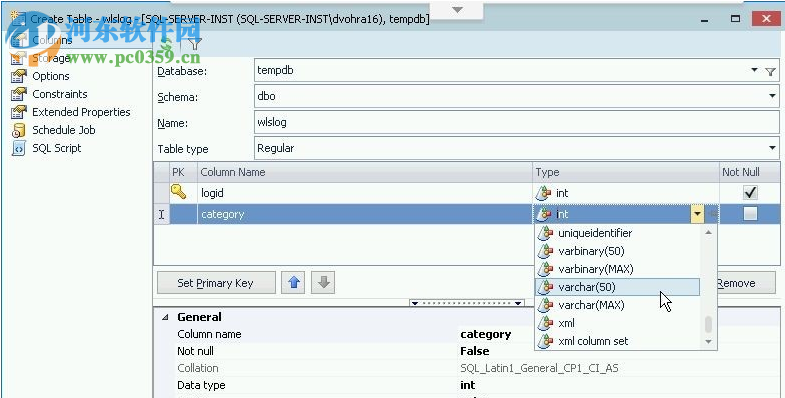Open the Schema dropdown showing dbo
785x398 pixels.
772,96
